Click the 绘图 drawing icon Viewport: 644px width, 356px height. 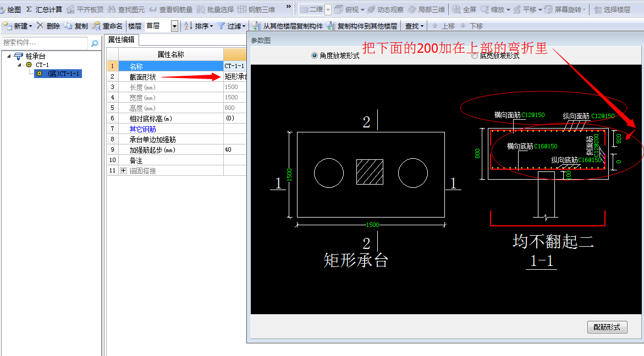click(3, 9)
